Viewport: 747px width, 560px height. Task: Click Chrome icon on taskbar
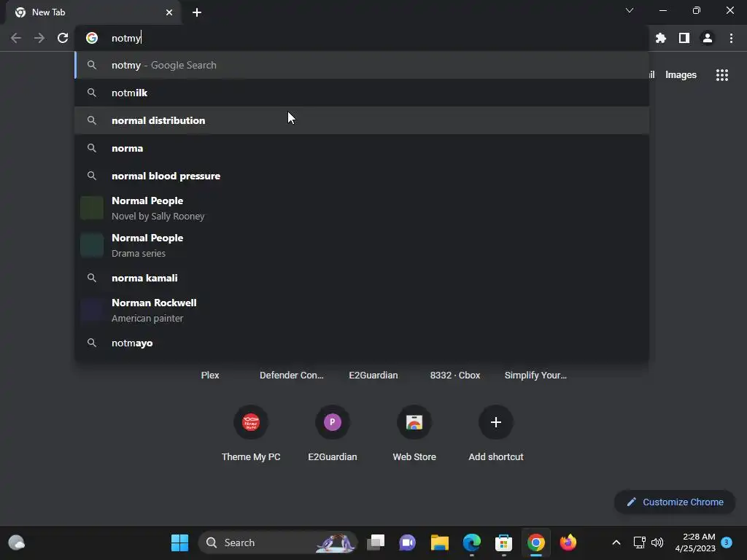pyautogui.click(x=536, y=542)
